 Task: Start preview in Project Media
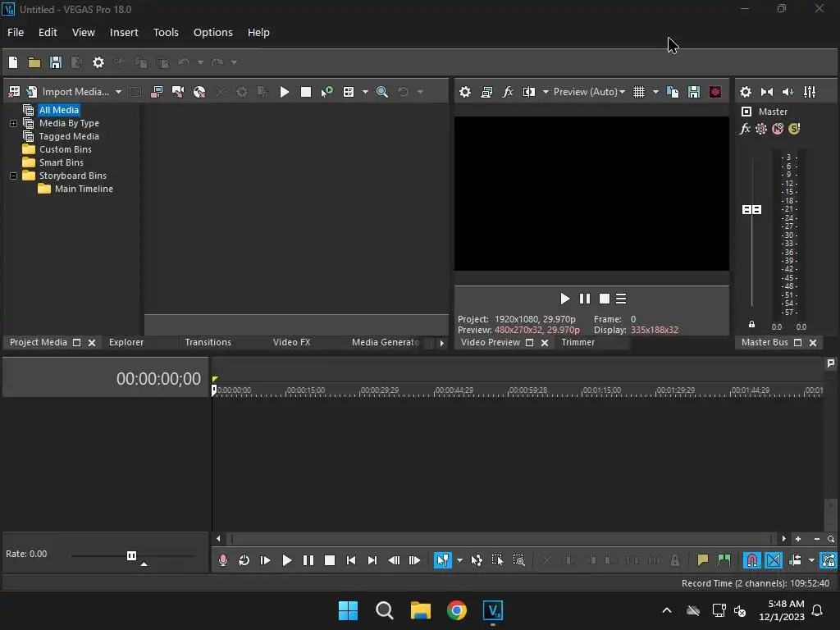click(x=285, y=92)
